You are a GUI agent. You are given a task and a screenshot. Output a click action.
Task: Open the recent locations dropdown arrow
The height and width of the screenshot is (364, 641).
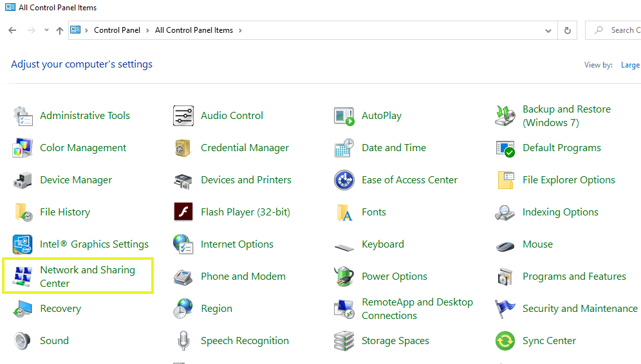click(x=46, y=30)
